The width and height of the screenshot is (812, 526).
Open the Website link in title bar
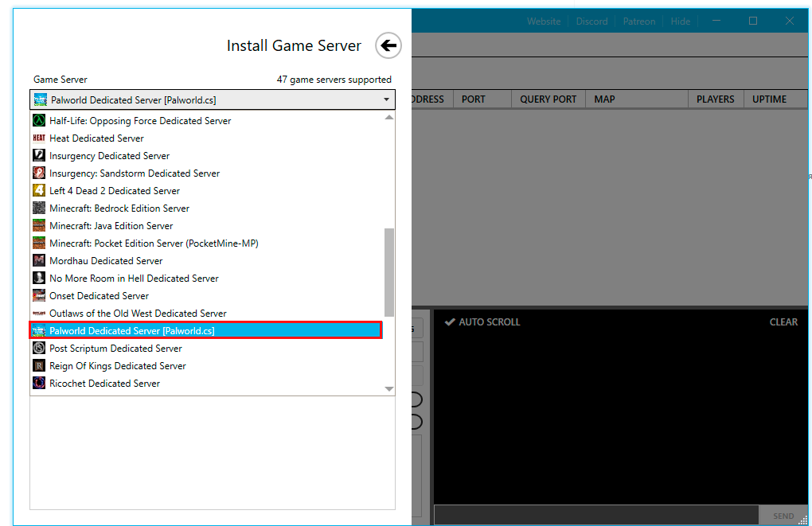(x=544, y=21)
